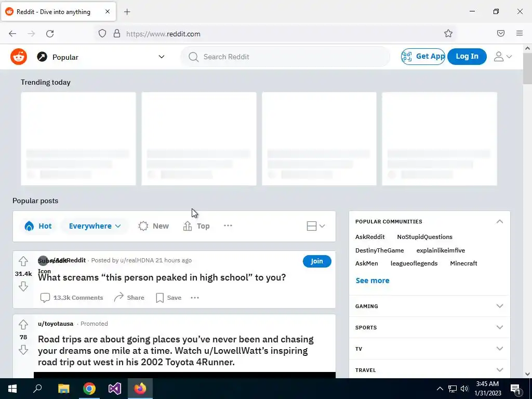532x399 pixels.
Task: Open the Everywhere location dropdown
Action: (x=95, y=226)
